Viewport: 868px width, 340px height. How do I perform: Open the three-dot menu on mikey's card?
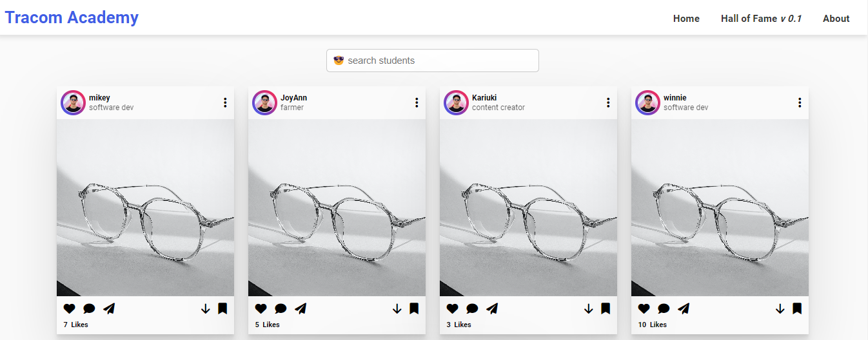[x=225, y=102]
